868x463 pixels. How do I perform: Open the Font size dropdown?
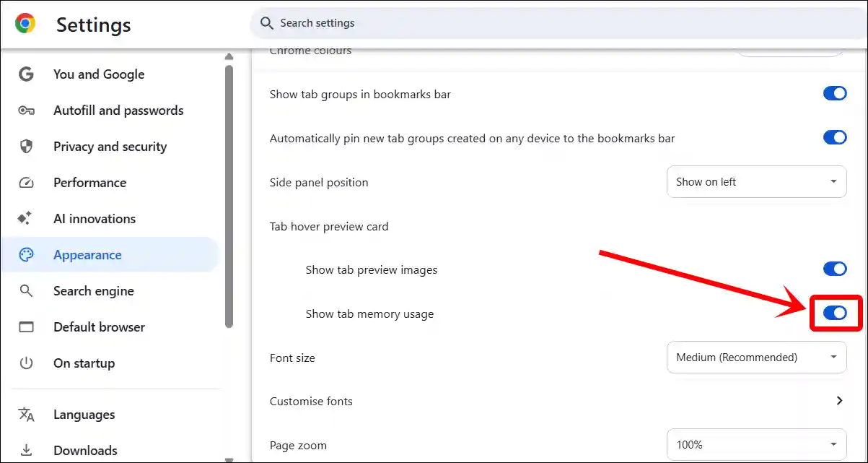[757, 358]
